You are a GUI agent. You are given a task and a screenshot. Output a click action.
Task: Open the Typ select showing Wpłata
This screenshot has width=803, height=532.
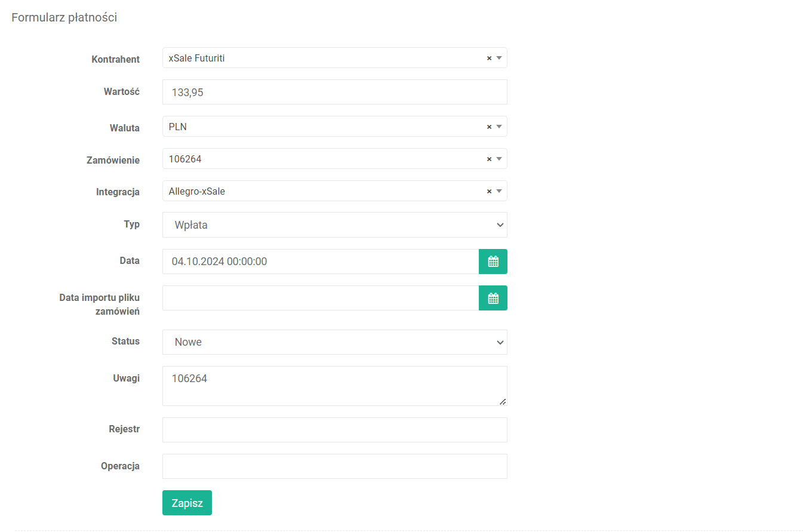click(334, 225)
